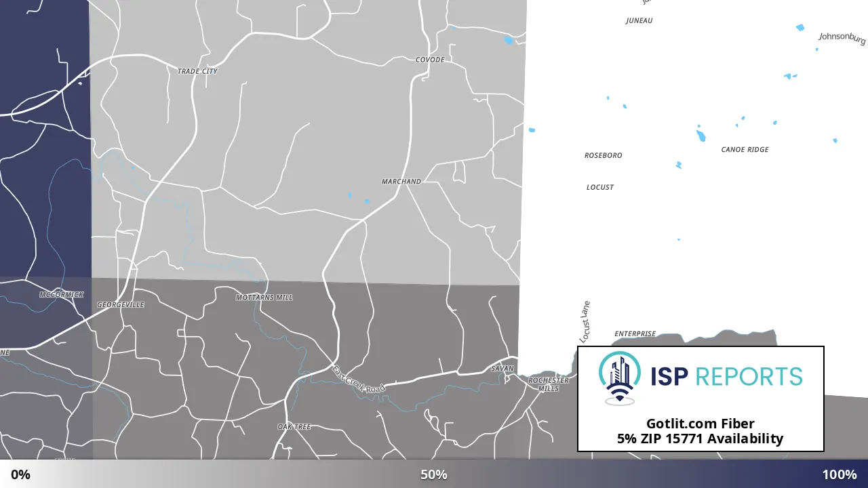This screenshot has height=488, width=868.
Task: Click the OAK TREE map label
Action: point(294,427)
